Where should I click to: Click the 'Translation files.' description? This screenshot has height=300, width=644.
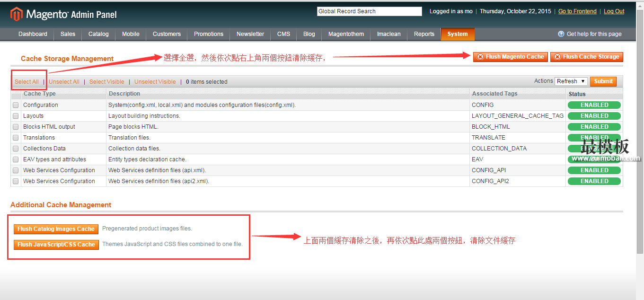click(x=129, y=138)
